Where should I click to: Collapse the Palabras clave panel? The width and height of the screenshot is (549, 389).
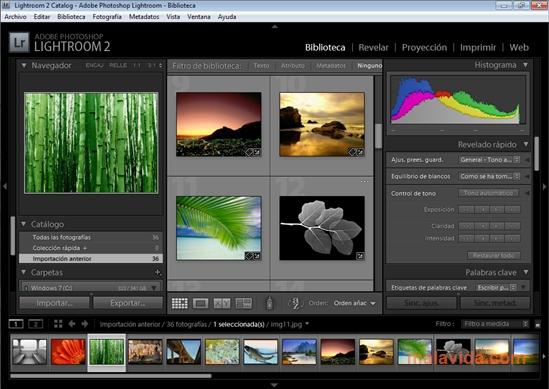coord(526,272)
